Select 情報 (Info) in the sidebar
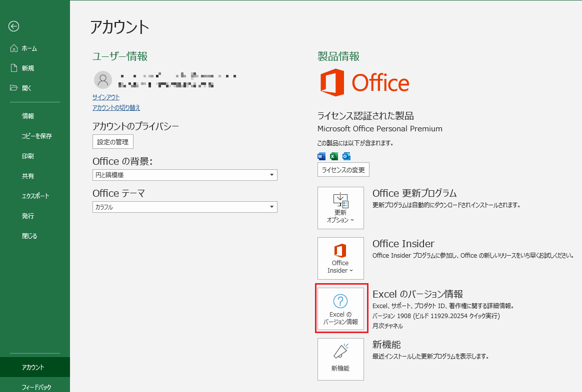 click(x=28, y=116)
